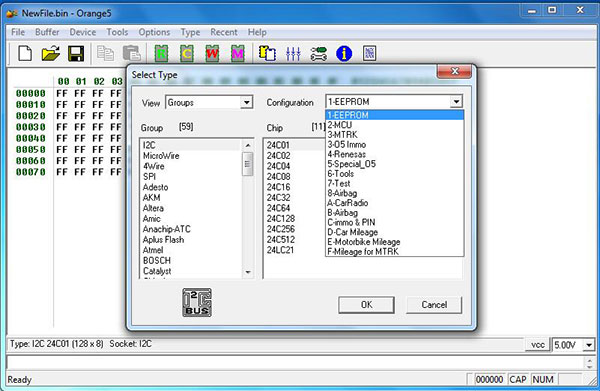Close the Select Type dialog
Screen dimensions: 600x391
tap(454, 71)
